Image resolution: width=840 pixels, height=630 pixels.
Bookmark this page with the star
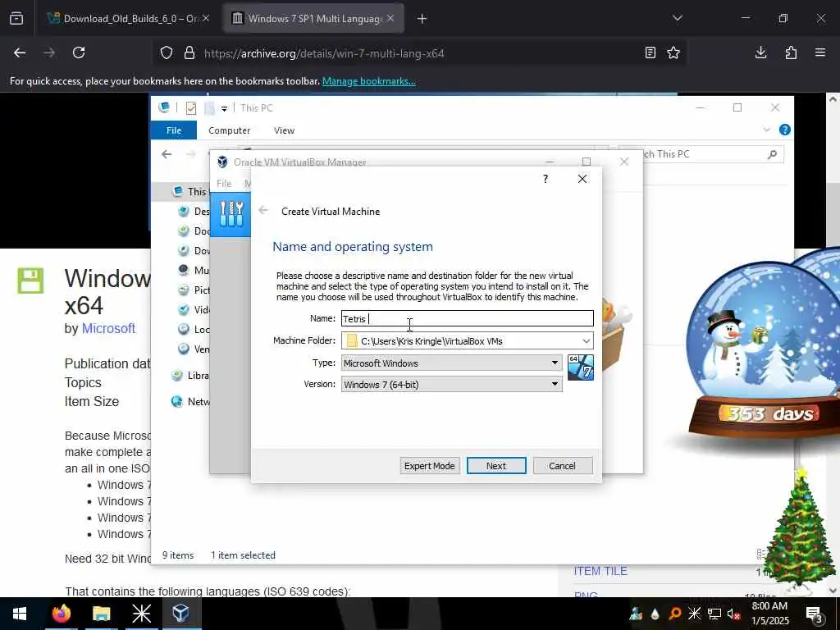(x=673, y=53)
